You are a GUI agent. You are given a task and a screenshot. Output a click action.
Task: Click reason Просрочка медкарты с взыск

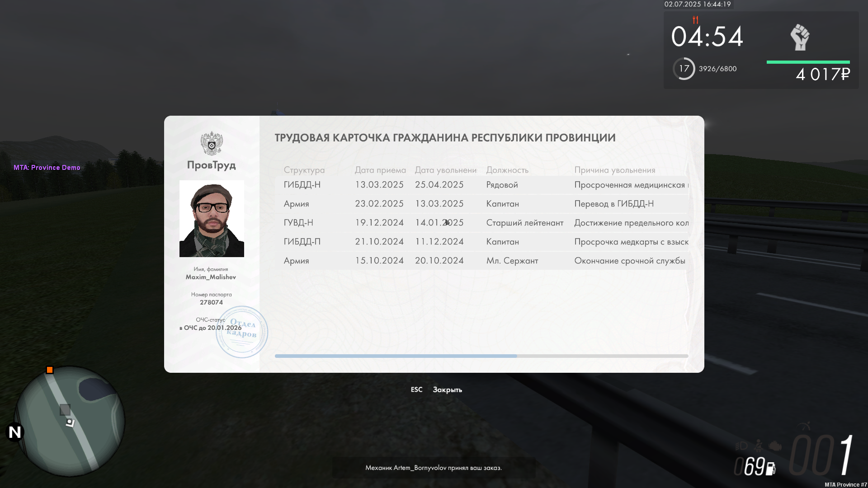click(x=631, y=242)
